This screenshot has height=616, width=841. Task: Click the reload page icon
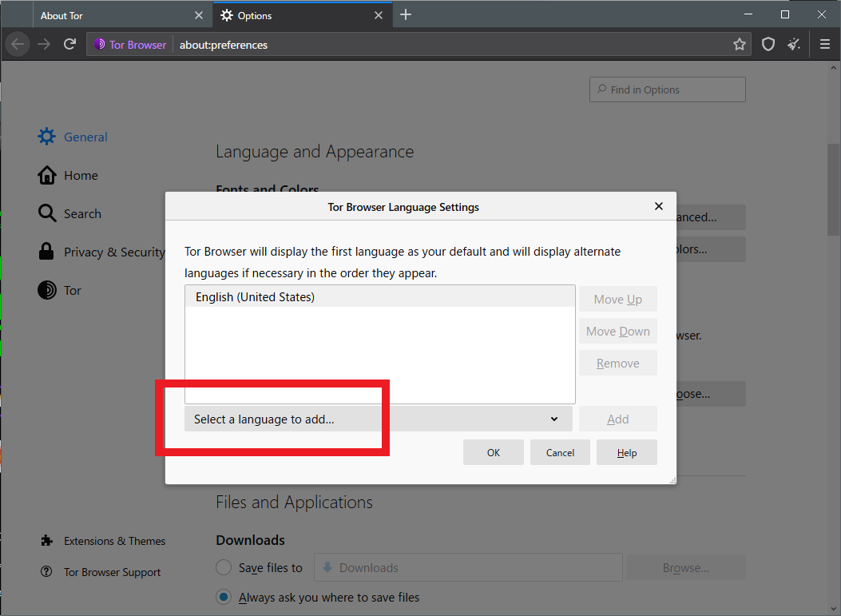pos(70,45)
